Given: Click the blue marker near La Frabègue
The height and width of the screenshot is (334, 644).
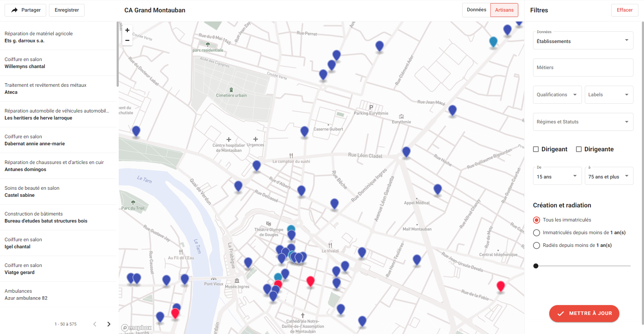Looking at the screenshot, I should click(x=248, y=263).
